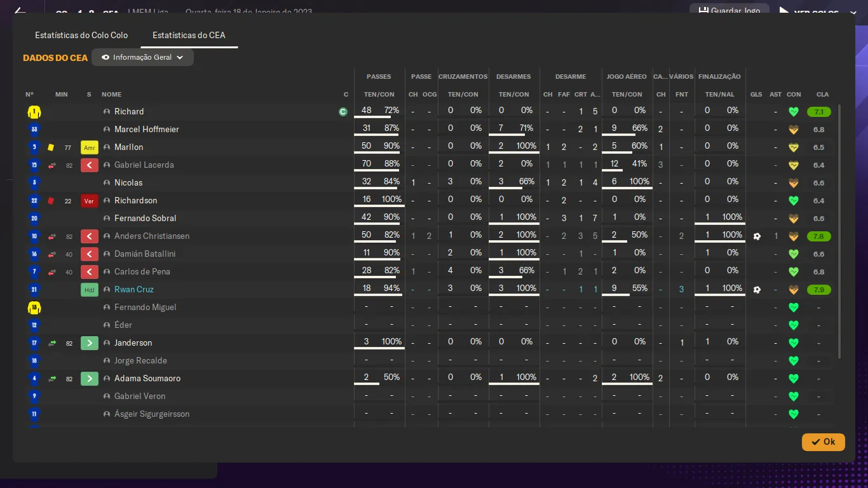Image resolution: width=868 pixels, height=488 pixels.
Task: Click Richardson's Ver status badge
Action: pyautogui.click(x=90, y=201)
